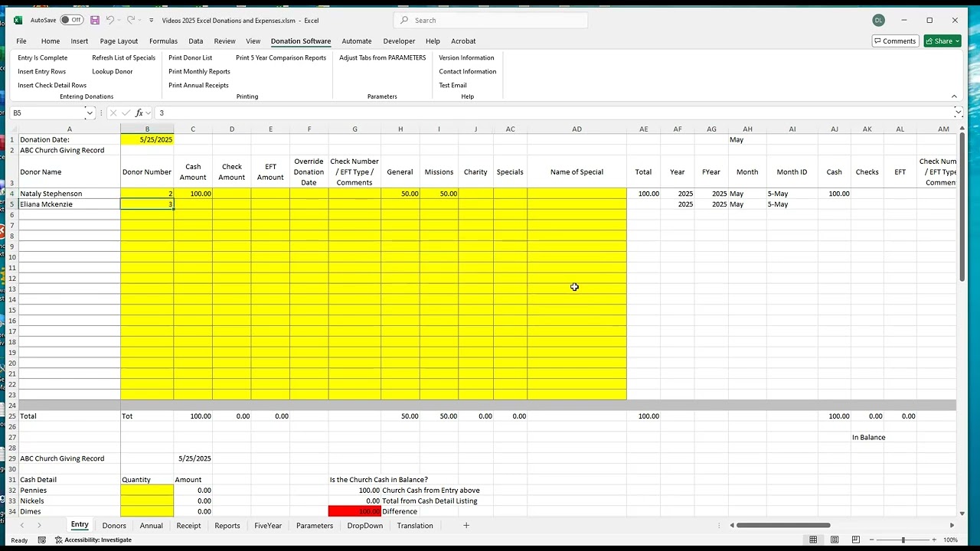Switch to the FiveYear sheet tab
Screen dimensions: 980x551
pos(268,526)
